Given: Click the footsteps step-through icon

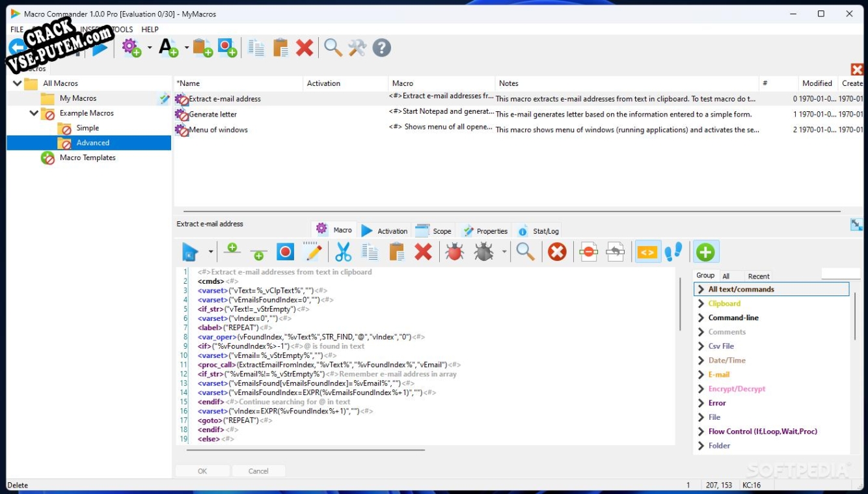Looking at the screenshot, I should point(673,252).
